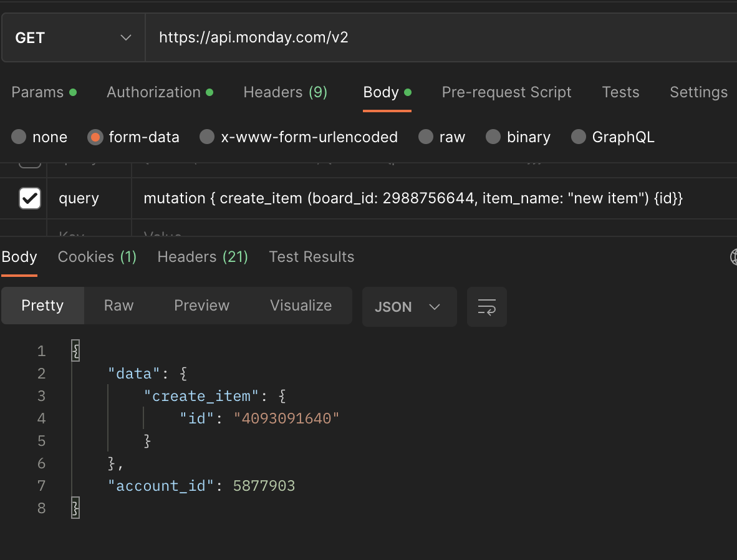Open the Params tab

[44, 92]
